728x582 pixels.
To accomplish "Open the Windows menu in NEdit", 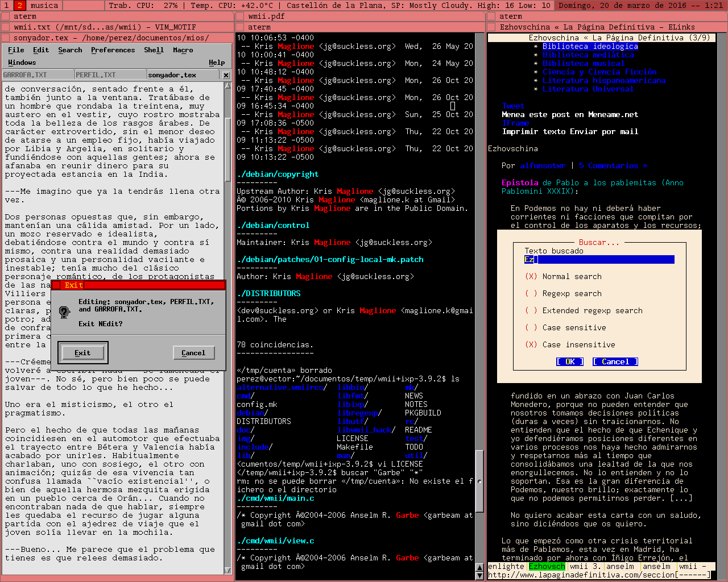I will tap(22, 63).
